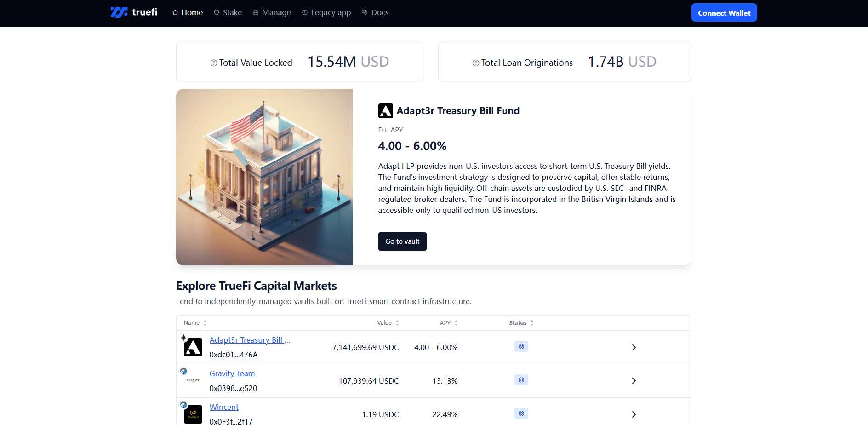868x425 pixels.
Task: Click the Wincent vault logo in table
Action: 193,414
